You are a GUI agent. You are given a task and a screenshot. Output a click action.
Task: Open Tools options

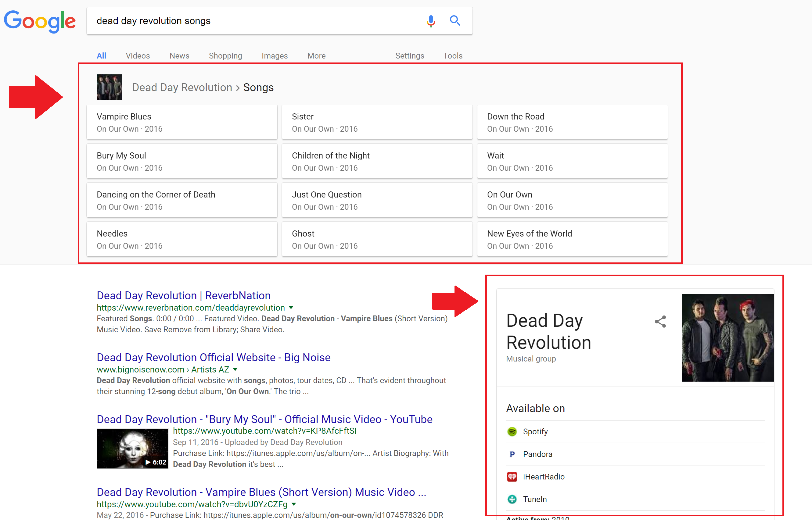[452, 56]
